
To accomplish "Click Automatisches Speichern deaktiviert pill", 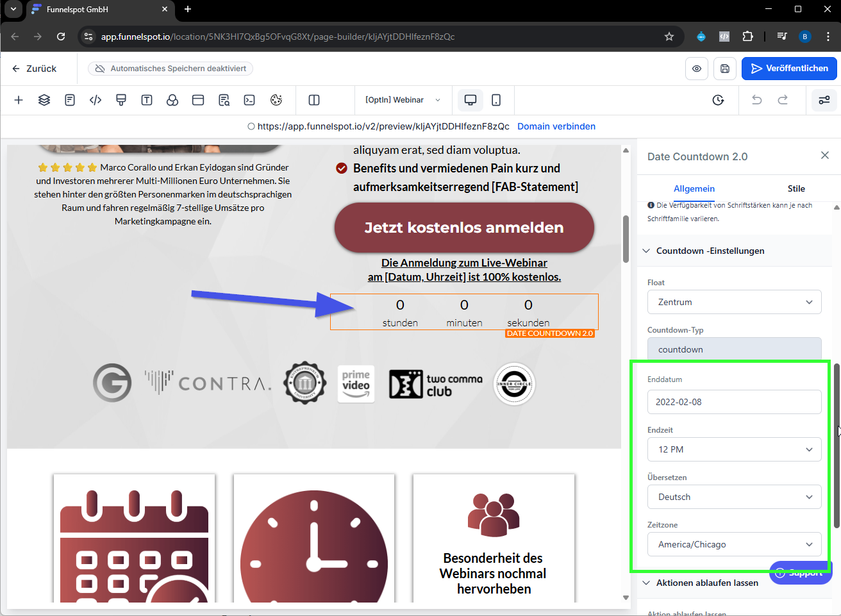I will coord(171,69).
